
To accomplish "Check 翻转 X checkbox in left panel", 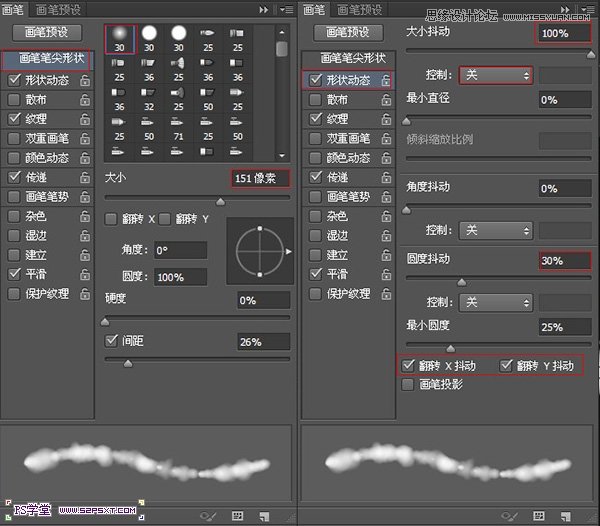I will [111, 219].
